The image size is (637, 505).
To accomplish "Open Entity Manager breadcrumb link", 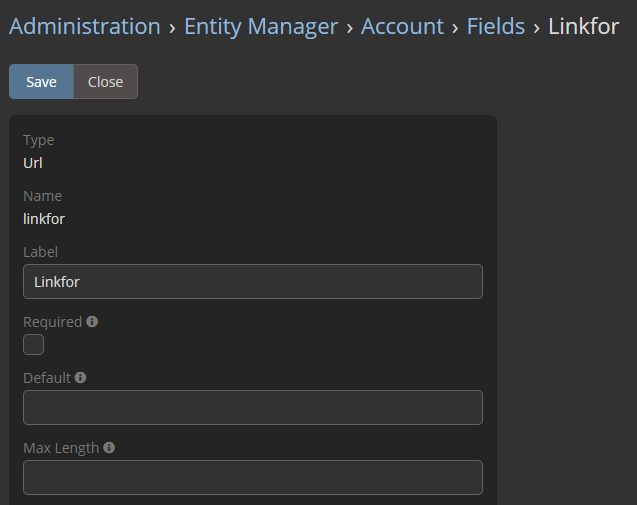I will [x=261, y=27].
